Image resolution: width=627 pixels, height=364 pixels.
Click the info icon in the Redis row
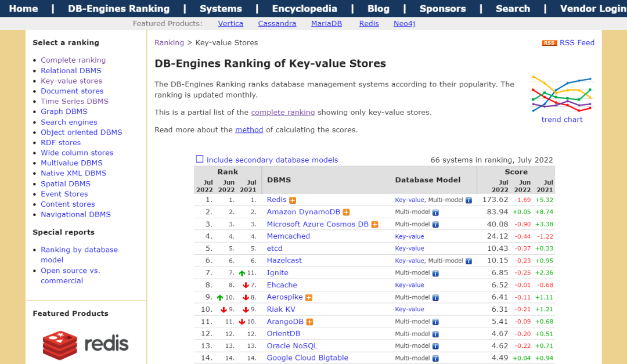point(469,200)
